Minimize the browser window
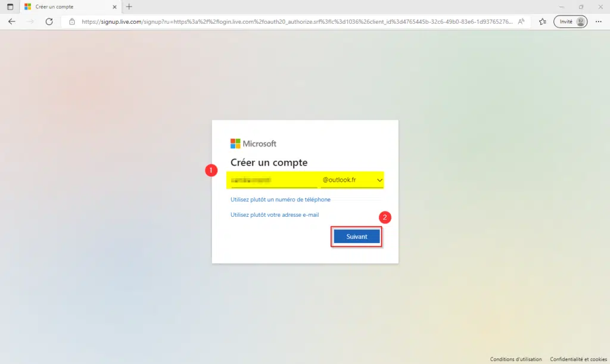Image resolution: width=610 pixels, height=364 pixels. coord(561,7)
